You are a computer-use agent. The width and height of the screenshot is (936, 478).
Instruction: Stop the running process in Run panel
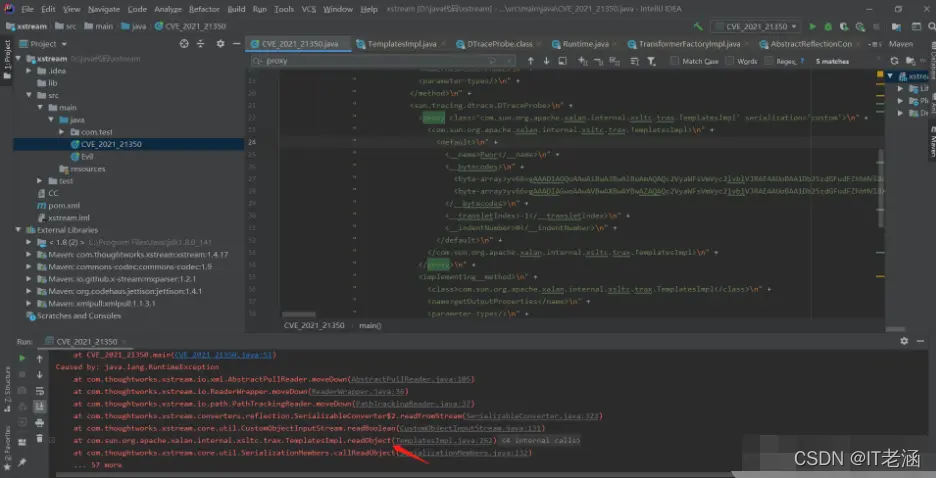coord(22,374)
